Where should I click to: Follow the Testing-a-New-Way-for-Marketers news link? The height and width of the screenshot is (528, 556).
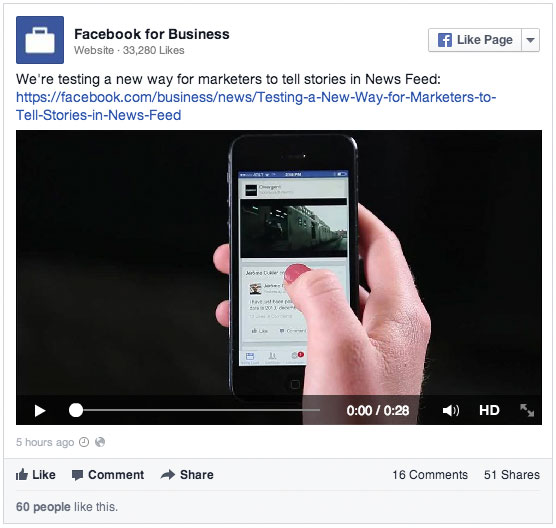click(x=256, y=106)
